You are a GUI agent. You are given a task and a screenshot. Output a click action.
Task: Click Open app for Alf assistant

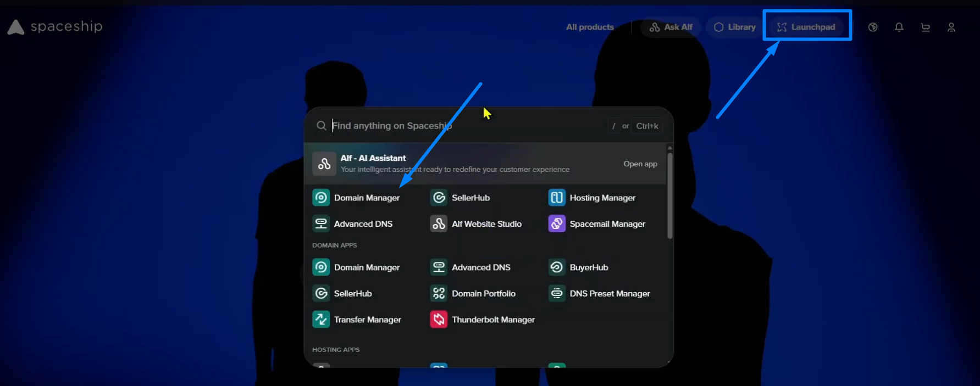[x=640, y=164]
